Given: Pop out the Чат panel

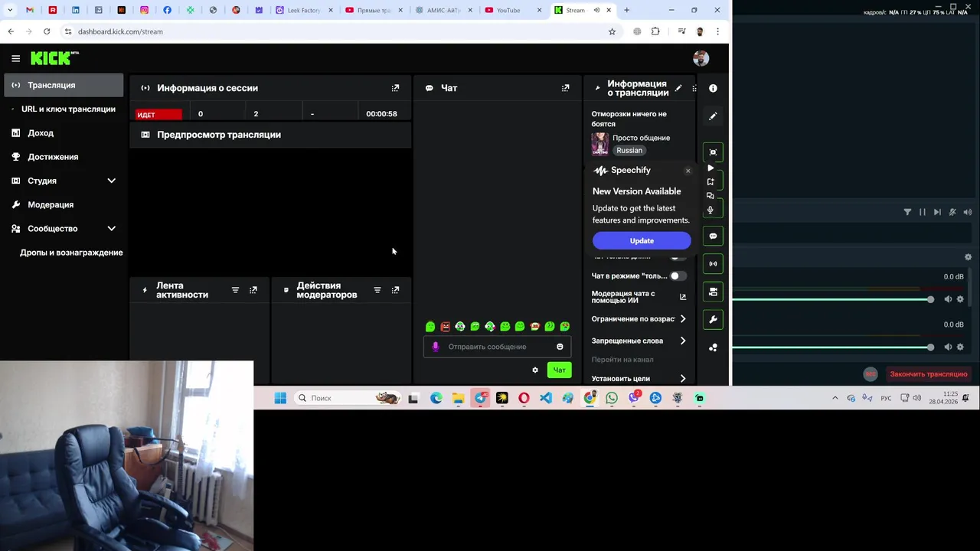Looking at the screenshot, I should coord(565,88).
